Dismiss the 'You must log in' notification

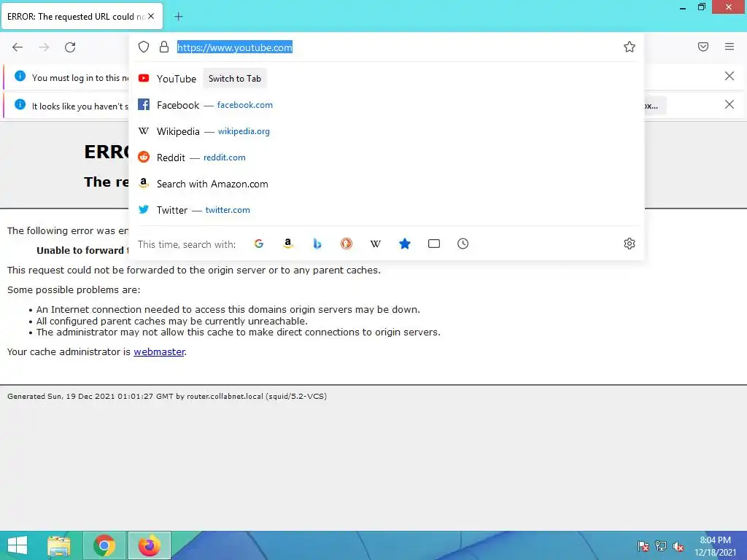tap(729, 76)
